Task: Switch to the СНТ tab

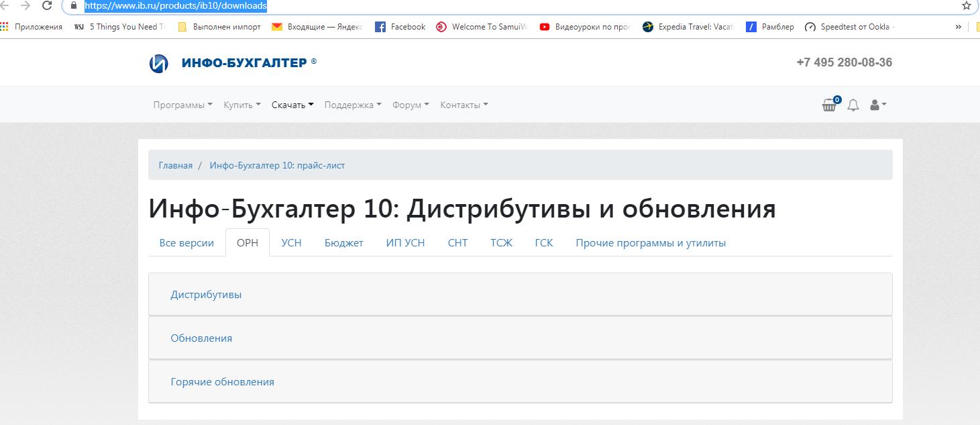Action: [x=457, y=243]
